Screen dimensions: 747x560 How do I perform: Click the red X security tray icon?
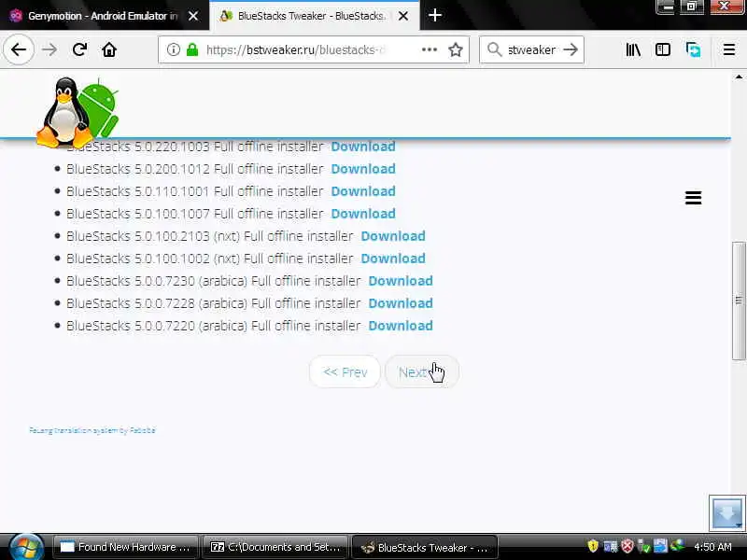[627, 547]
